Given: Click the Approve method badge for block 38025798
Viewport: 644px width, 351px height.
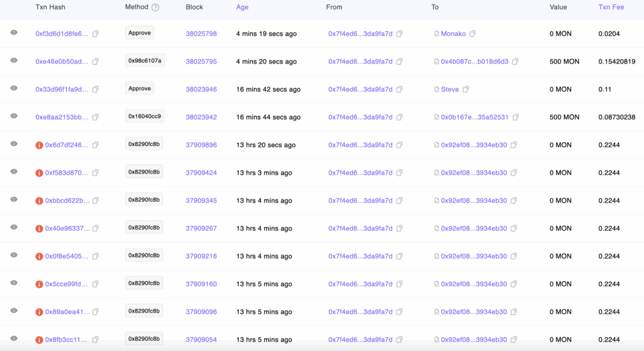Looking at the screenshot, I should click(140, 33).
